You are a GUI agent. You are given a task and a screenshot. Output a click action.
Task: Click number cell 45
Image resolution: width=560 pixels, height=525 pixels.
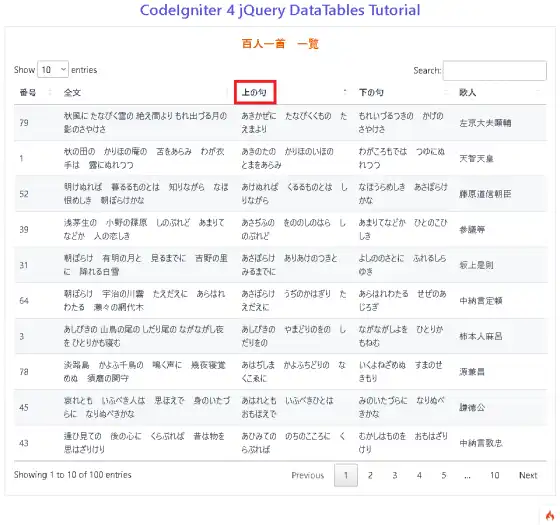[x=24, y=408]
